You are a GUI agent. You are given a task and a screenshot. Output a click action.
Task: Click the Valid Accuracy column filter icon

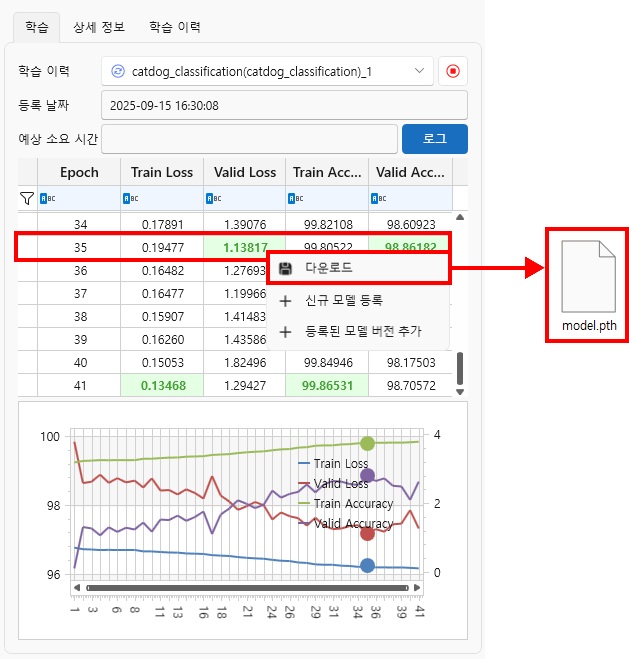point(378,198)
